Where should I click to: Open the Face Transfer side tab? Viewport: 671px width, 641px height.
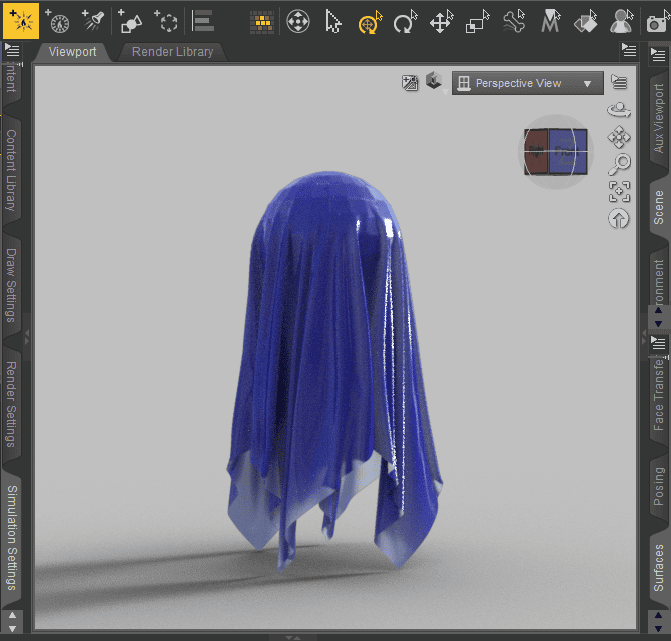659,394
